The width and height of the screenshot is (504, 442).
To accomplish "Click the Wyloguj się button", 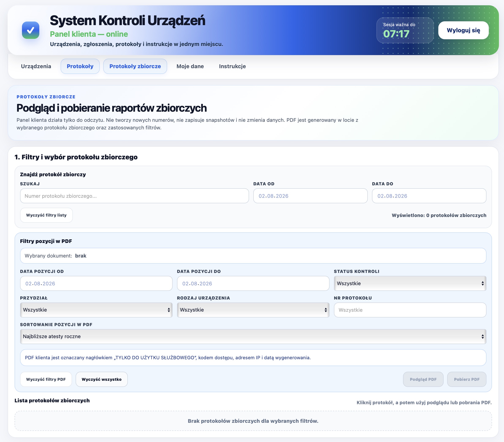I will pos(463,30).
